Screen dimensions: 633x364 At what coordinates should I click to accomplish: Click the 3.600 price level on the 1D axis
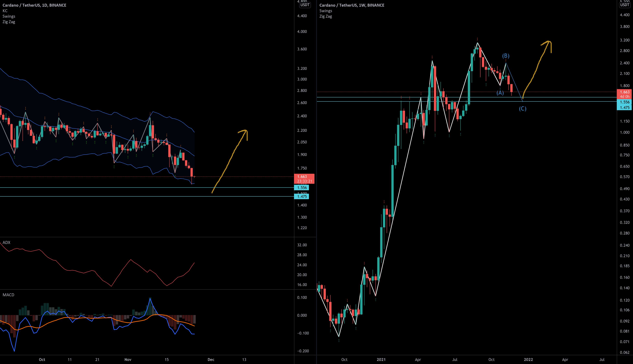(302, 49)
